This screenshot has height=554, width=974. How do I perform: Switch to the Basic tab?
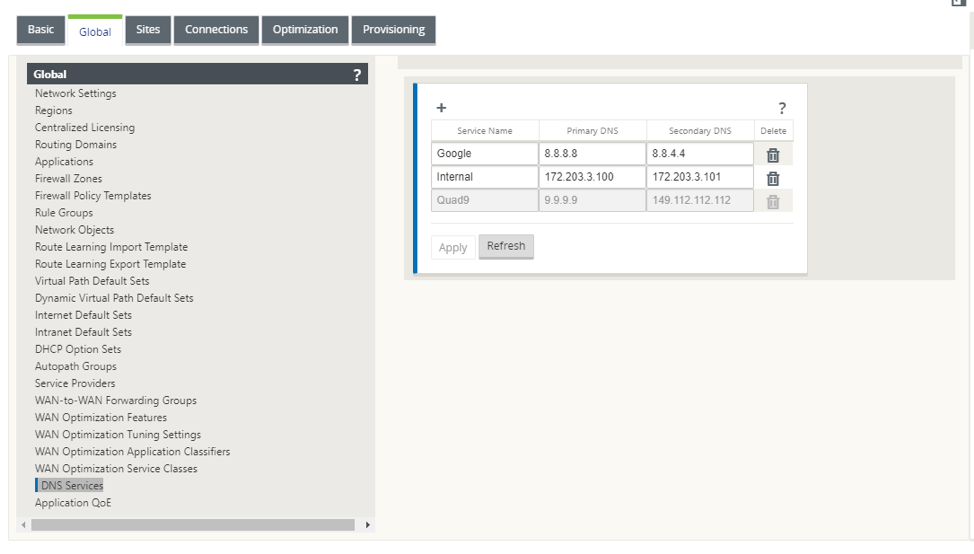40,30
